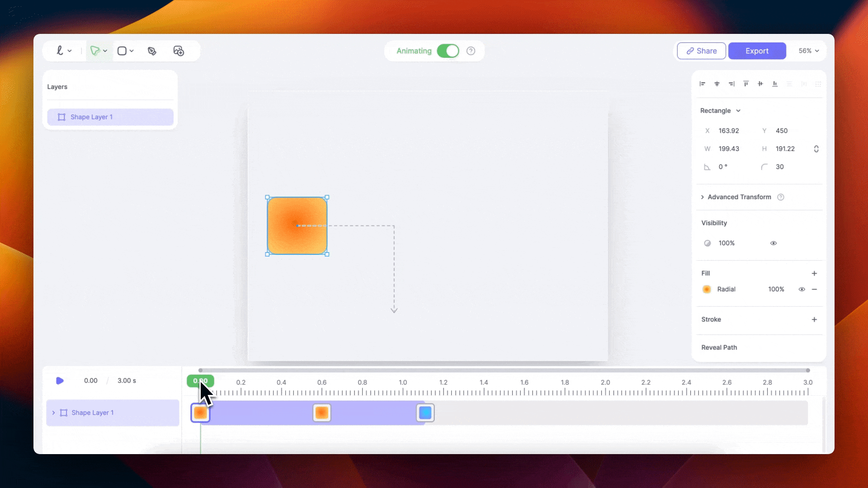Toggle the Animating switch off
Screen dimensions: 868x488
click(x=448, y=51)
